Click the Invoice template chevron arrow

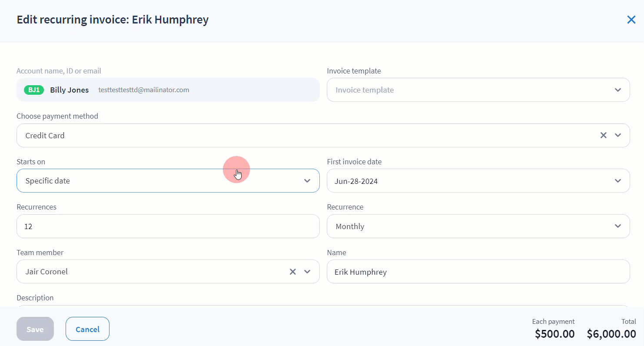click(x=617, y=90)
